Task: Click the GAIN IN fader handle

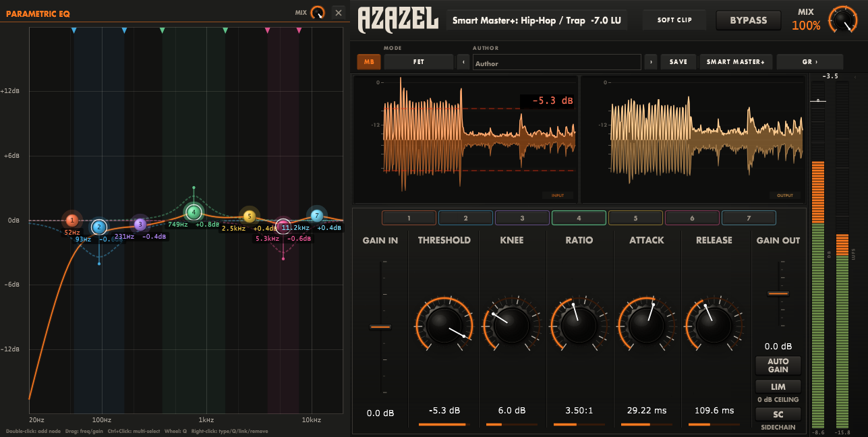Action: pyautogui.click(x=380, y=327)
